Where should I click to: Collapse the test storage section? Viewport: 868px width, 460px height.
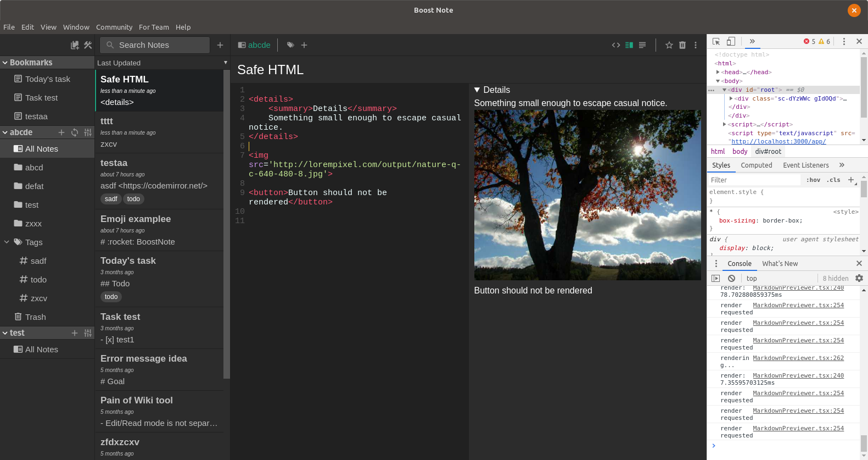pyautogui.click(x=5, y=333)
